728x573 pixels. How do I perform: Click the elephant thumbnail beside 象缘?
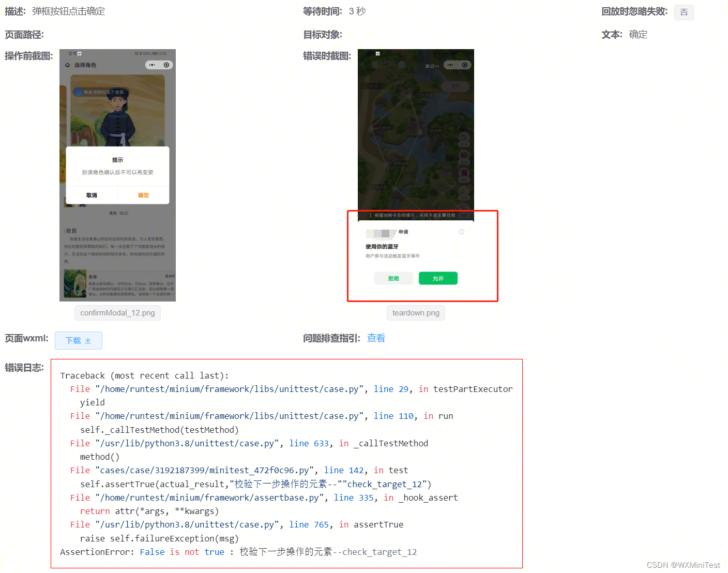pyautogui.click(x=75, y=283)
